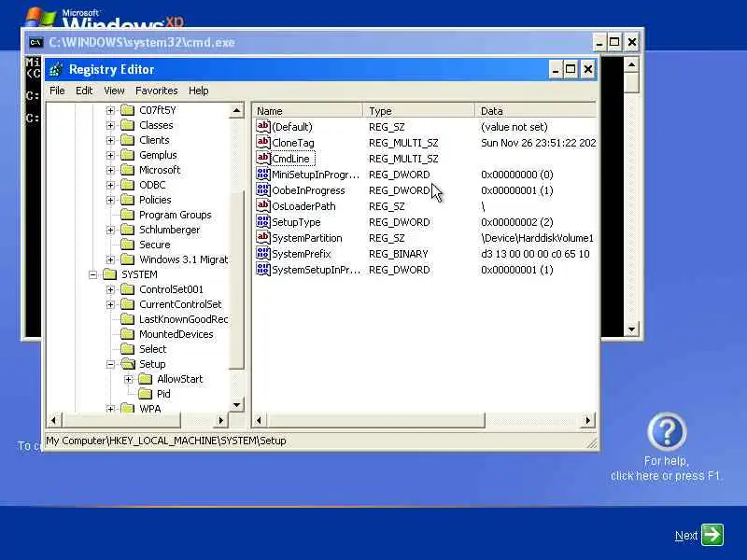Expand the Windows 3.1 Migration key
The width and height of the screenshot is (747, 560).
110,259
